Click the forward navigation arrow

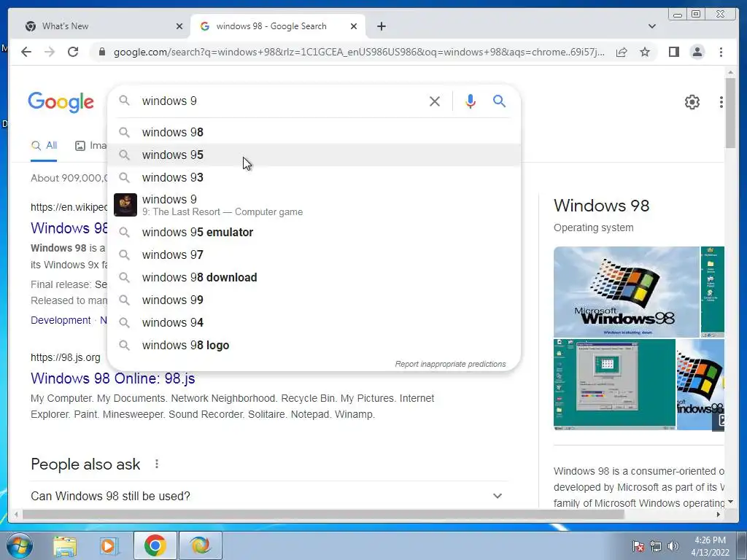point(50,52)
